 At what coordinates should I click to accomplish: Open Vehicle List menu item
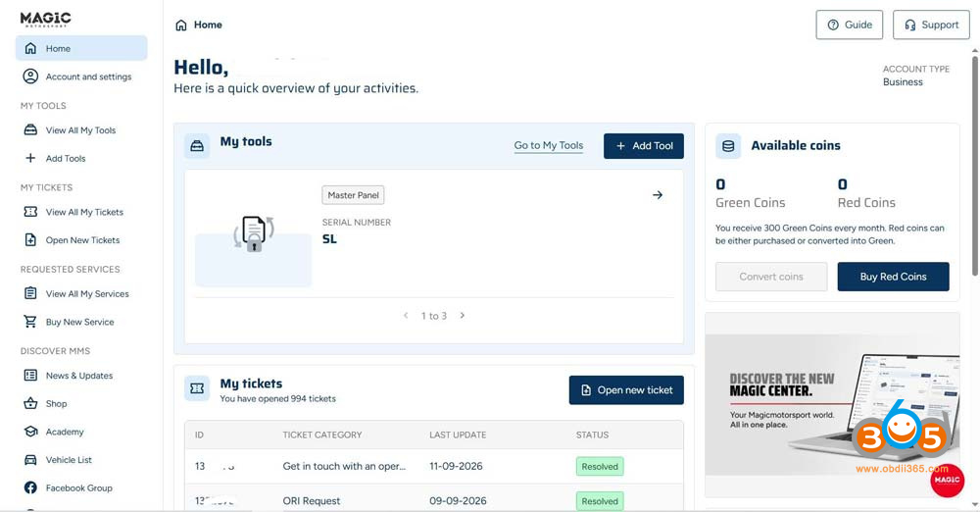[x=81, y=460]
